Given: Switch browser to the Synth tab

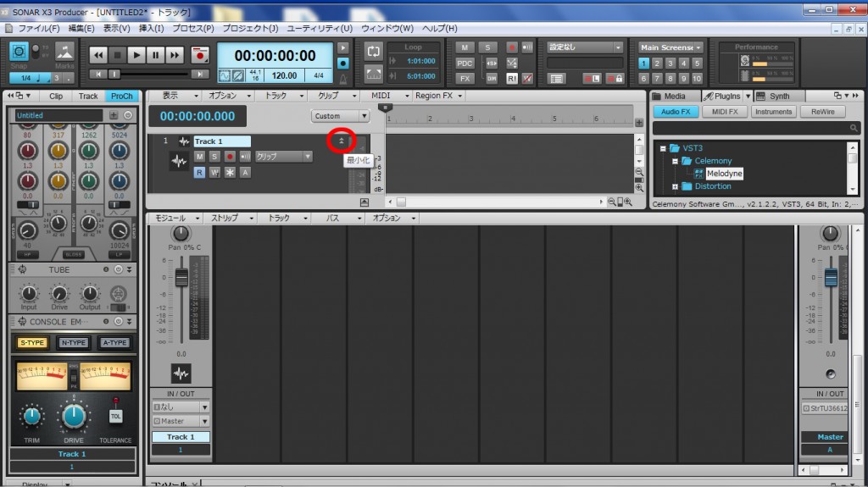Looking at the screenshot, I should click(780, 96).
